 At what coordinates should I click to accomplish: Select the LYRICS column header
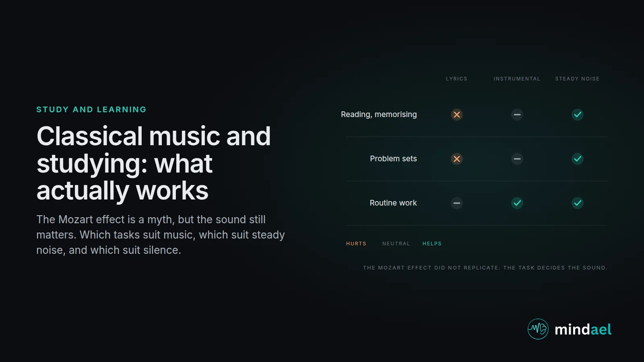click(457, 79)
